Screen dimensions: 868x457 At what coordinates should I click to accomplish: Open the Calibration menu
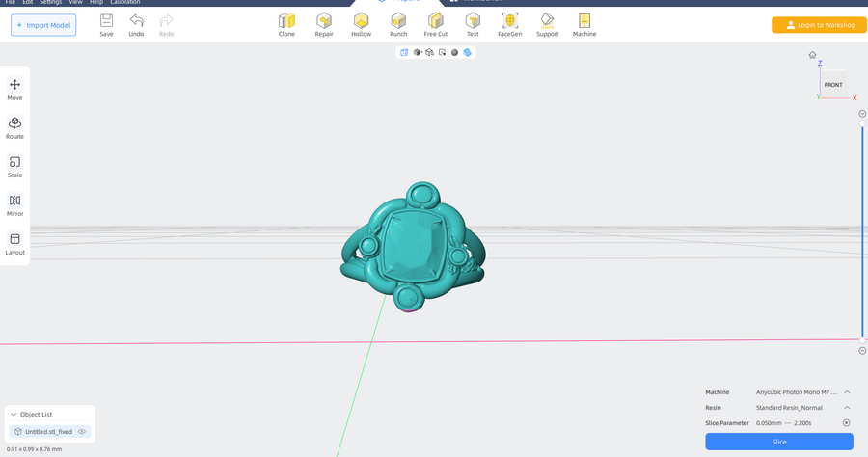[x=125, y=2]
